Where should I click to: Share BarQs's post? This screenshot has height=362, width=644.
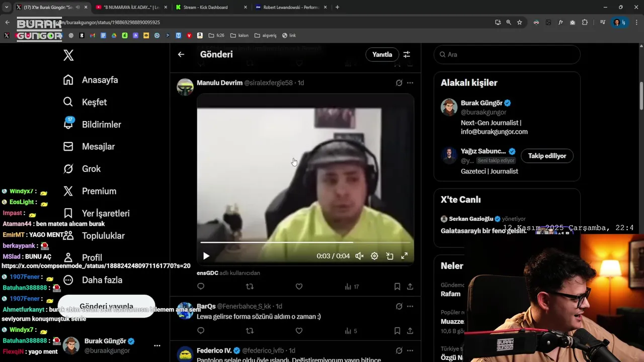(410, 331)
